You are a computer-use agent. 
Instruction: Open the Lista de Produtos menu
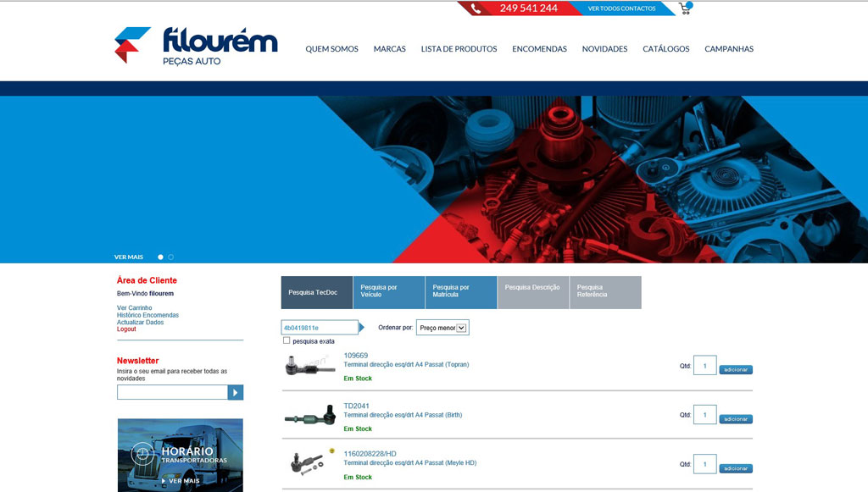point(459,49)
